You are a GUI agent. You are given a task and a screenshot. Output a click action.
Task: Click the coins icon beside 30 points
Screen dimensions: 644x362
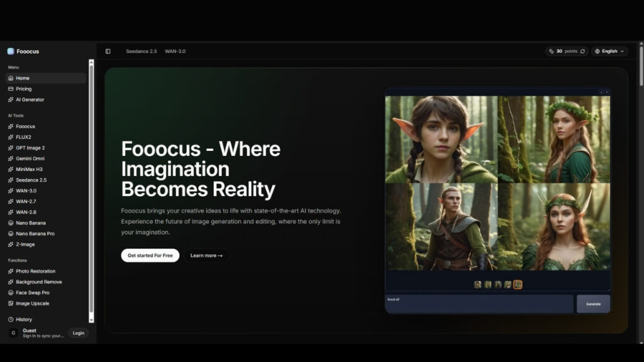coord(551,52)
